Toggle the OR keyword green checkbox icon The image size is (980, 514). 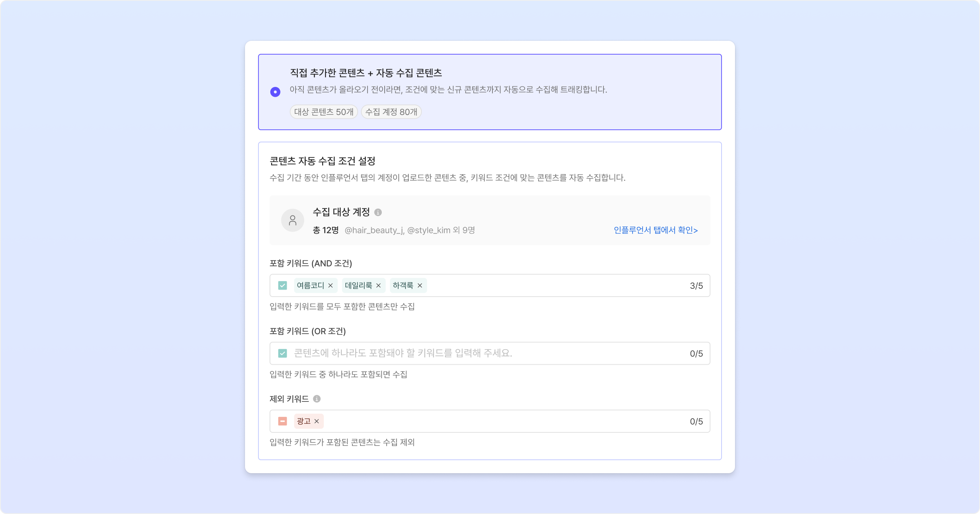pos(283,353)
